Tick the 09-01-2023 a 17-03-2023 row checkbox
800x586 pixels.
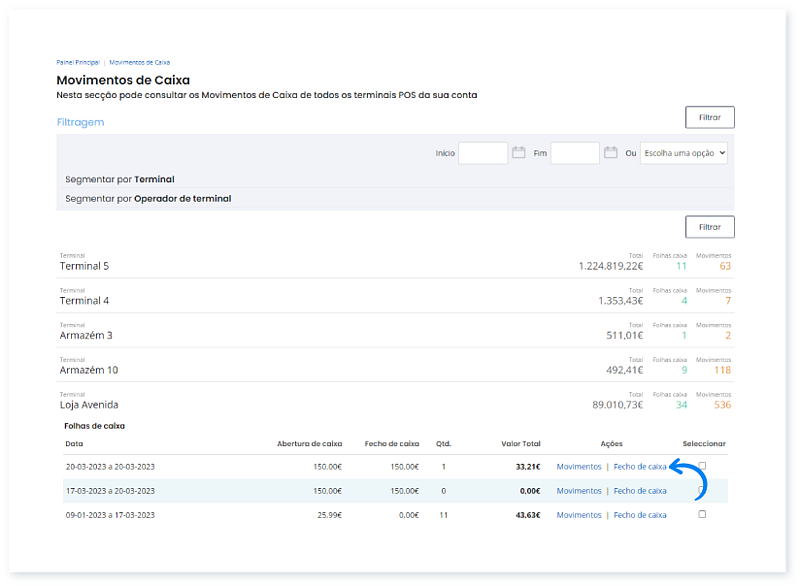click(x=702, y=514)
